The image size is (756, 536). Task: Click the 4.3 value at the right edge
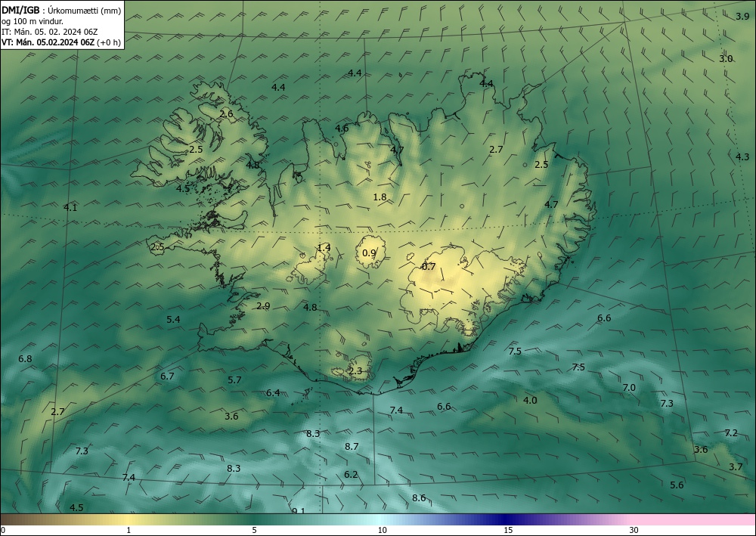[743, 156]
